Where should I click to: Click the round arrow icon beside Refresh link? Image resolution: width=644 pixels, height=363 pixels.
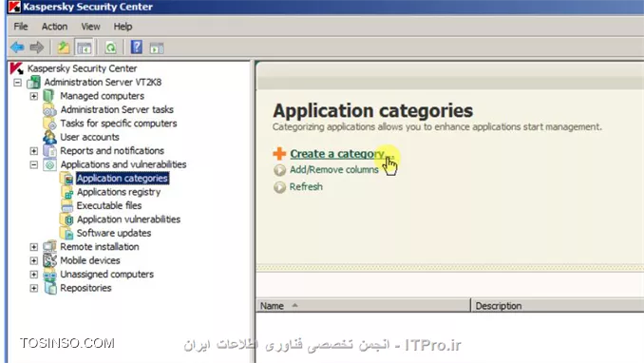(x=279, y=187)
